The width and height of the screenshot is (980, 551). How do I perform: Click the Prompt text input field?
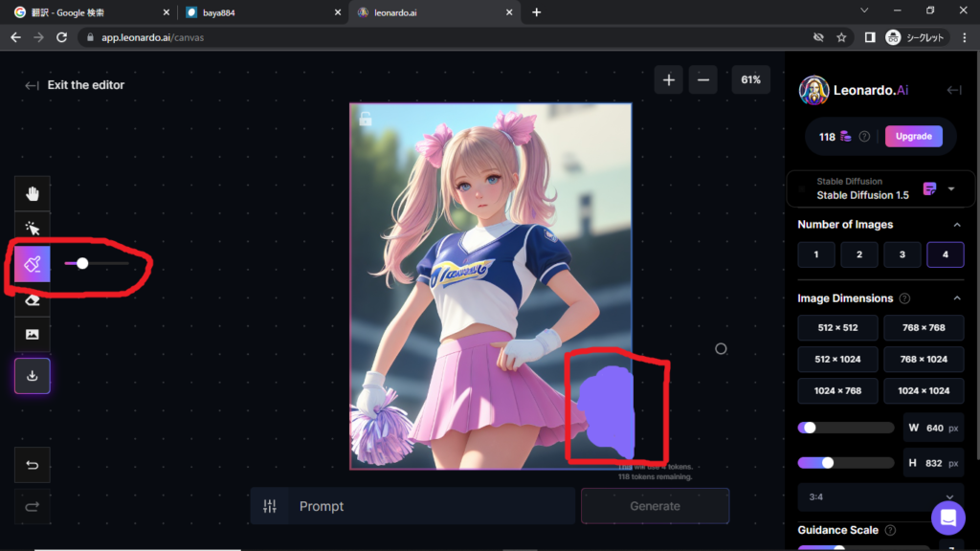[431, 506]
